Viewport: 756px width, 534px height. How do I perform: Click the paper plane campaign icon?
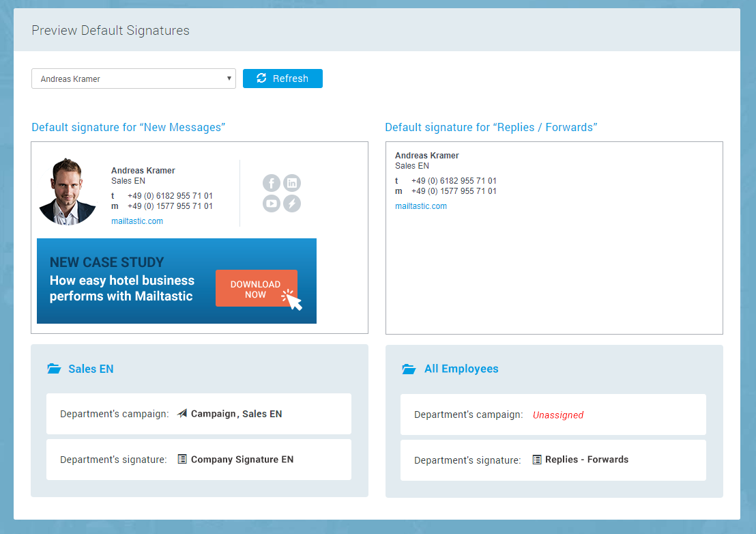(x=181, y=413)
